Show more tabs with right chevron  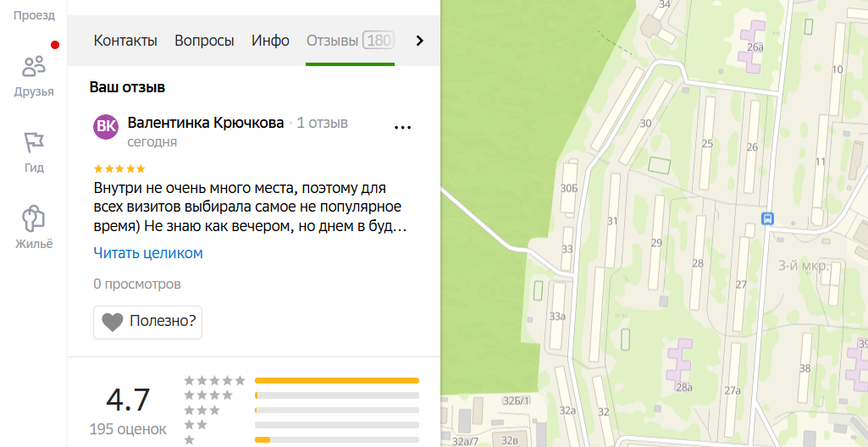(419, 41)
